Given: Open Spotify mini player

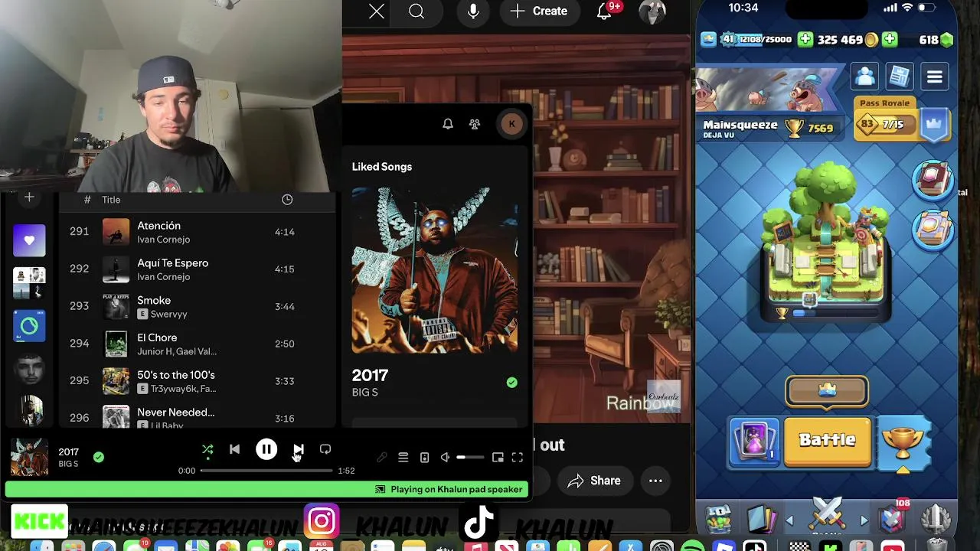Looking at the screenshot, I should 498,458.
